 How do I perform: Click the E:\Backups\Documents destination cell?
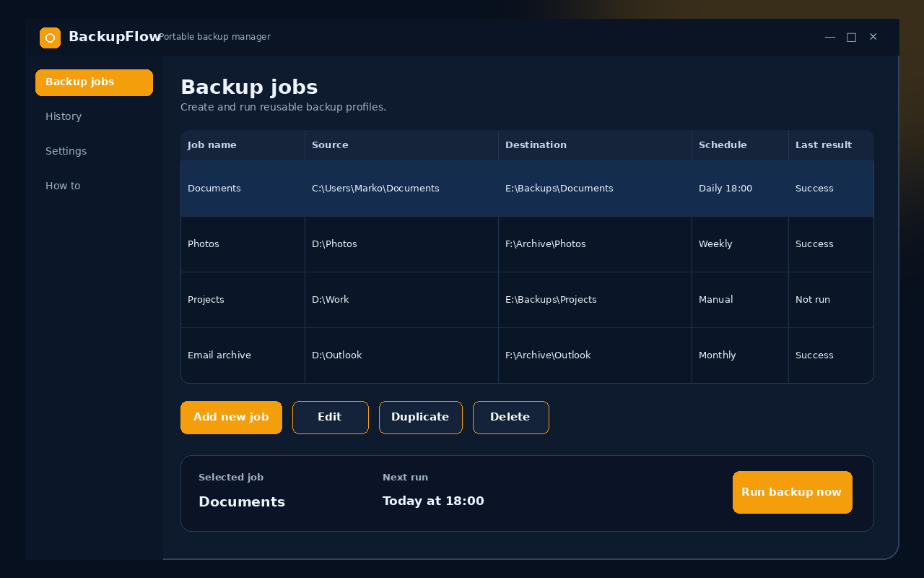click(x=595, y=189)
